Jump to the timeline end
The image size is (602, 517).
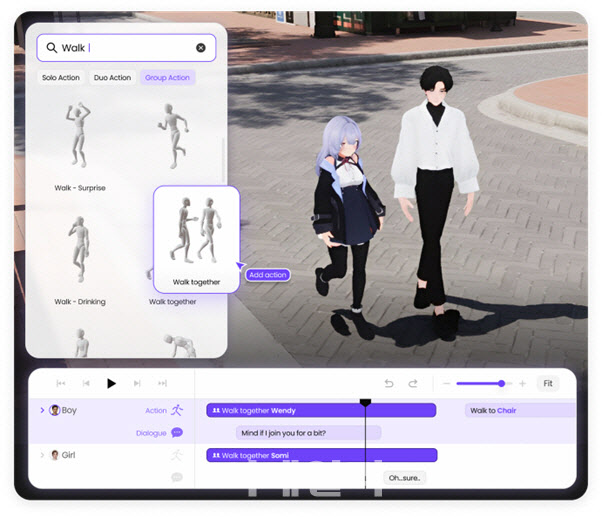162,383
